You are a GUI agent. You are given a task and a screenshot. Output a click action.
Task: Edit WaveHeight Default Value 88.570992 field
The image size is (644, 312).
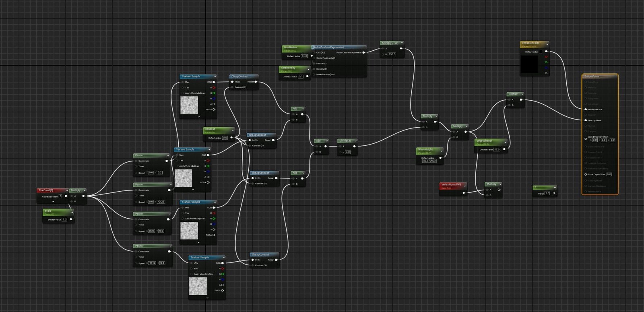(429, 161)
